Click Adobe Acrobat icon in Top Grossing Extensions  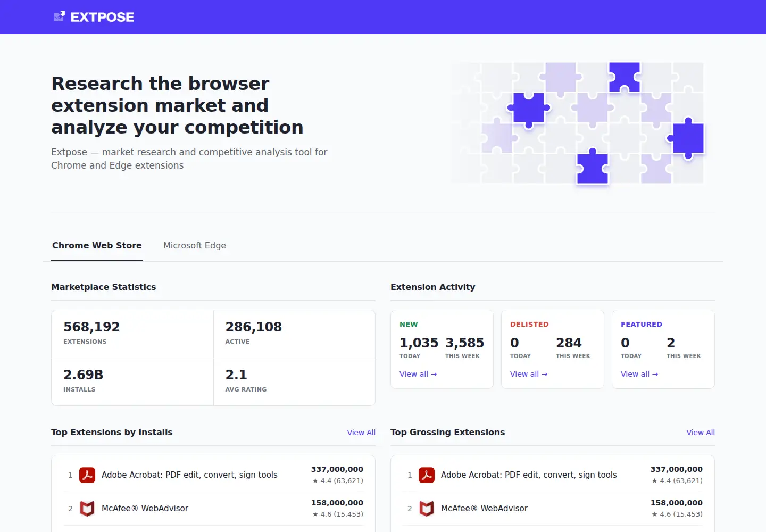pyautogui.click(x=427, y=475)
